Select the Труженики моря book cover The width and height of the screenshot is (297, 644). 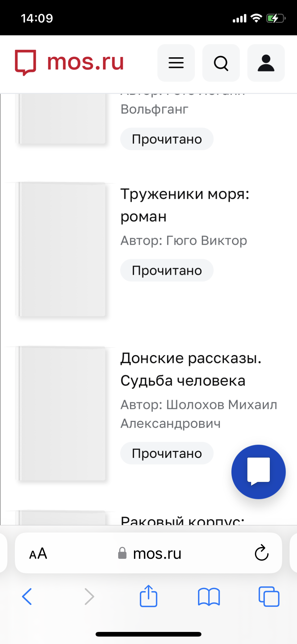[61, 250]
